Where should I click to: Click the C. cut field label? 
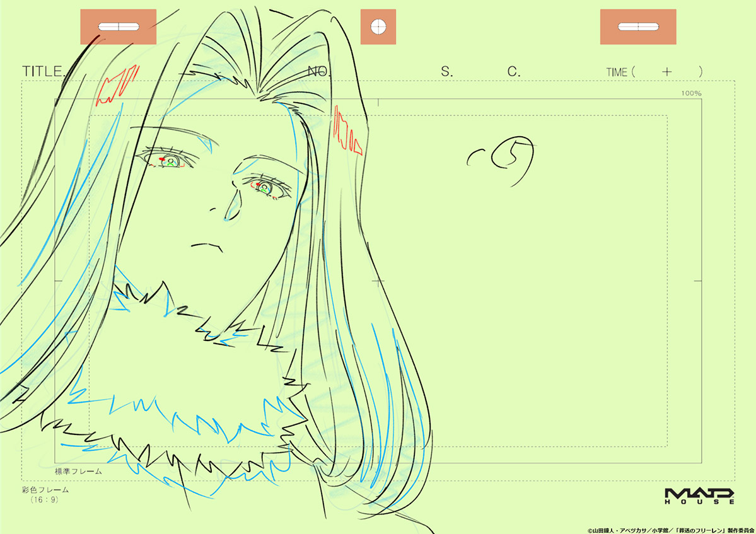514,72
